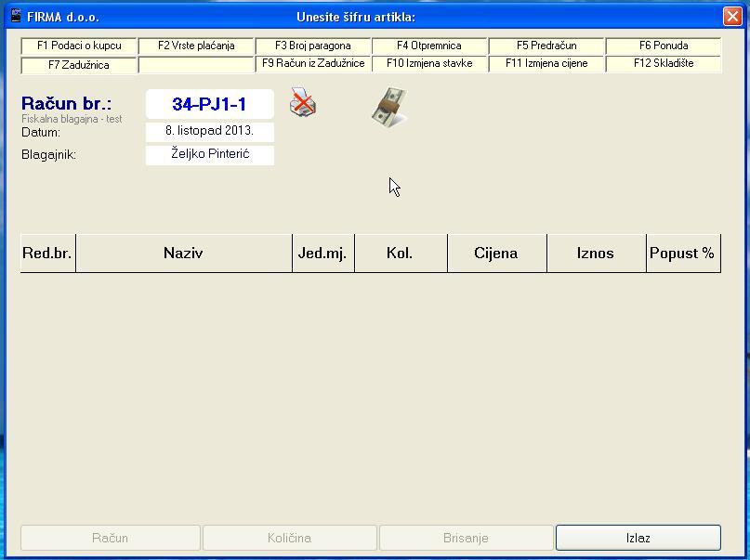
Task: Select F3 Broj paragona
Action: [x=313, y=46]
